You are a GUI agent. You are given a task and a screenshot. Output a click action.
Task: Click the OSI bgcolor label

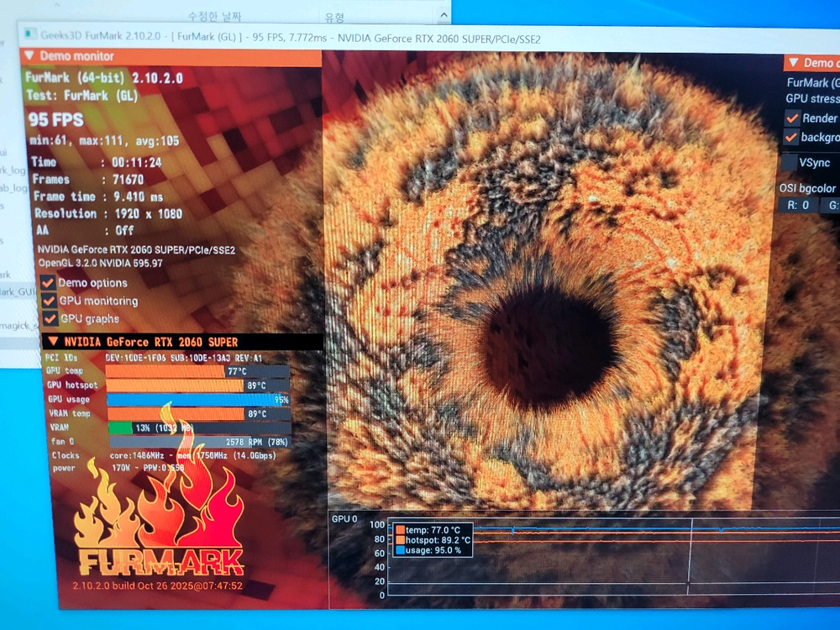[807, 188]
